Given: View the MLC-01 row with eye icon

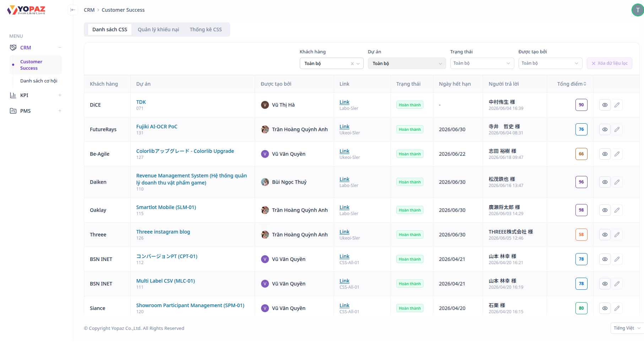Looking at the screenshot, I should click(605, 284).
